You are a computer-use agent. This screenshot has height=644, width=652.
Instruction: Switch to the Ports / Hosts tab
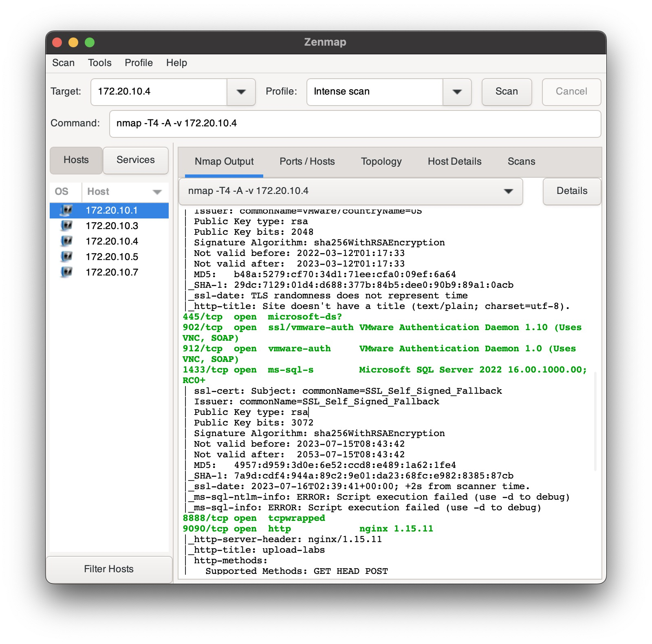coord(307,162)
